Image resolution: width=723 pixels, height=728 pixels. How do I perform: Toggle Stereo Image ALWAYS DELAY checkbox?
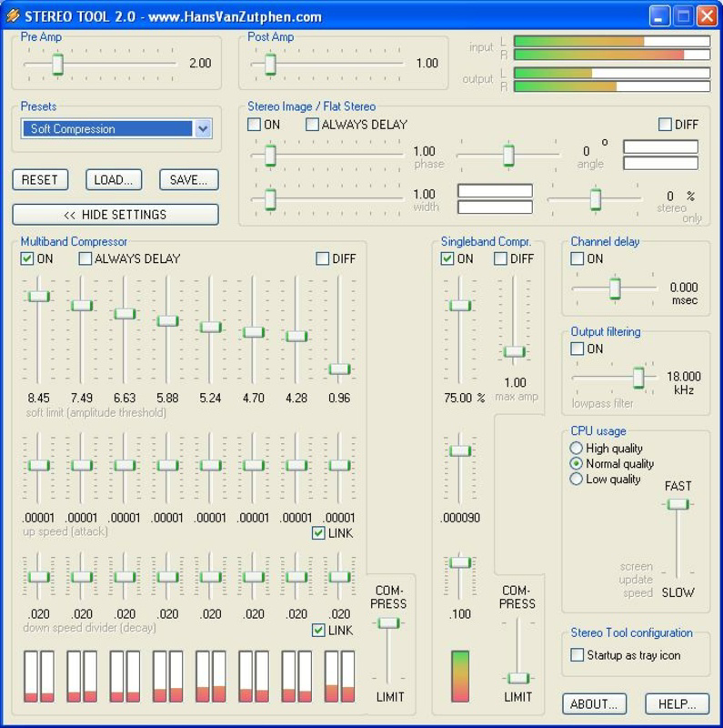[312, 125]
